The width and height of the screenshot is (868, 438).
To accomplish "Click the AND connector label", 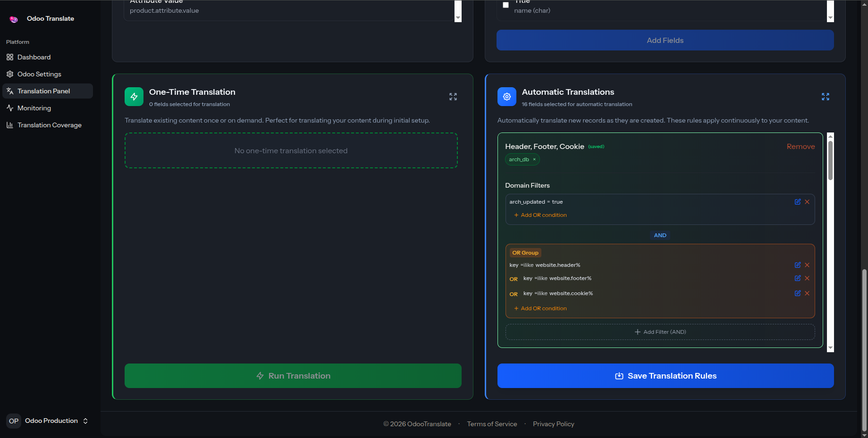I will [x=660, y=235].
